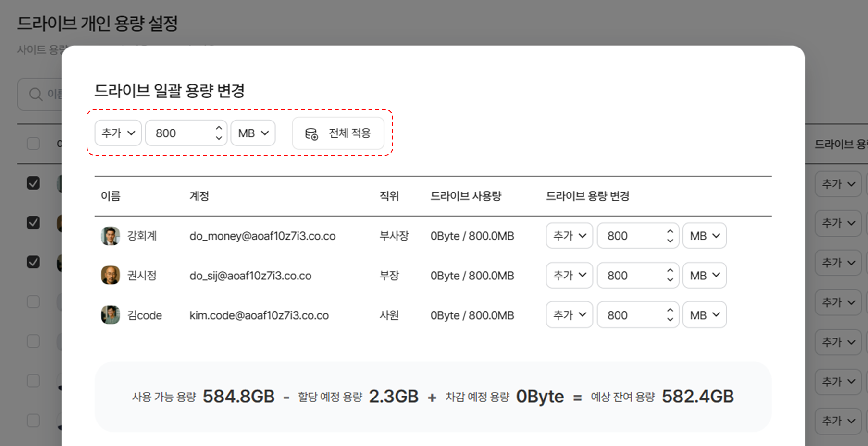This screenshot has height=446, width=868.
Task: Decrease bulk capacity value with down arrow
Action: click(219, 138)
